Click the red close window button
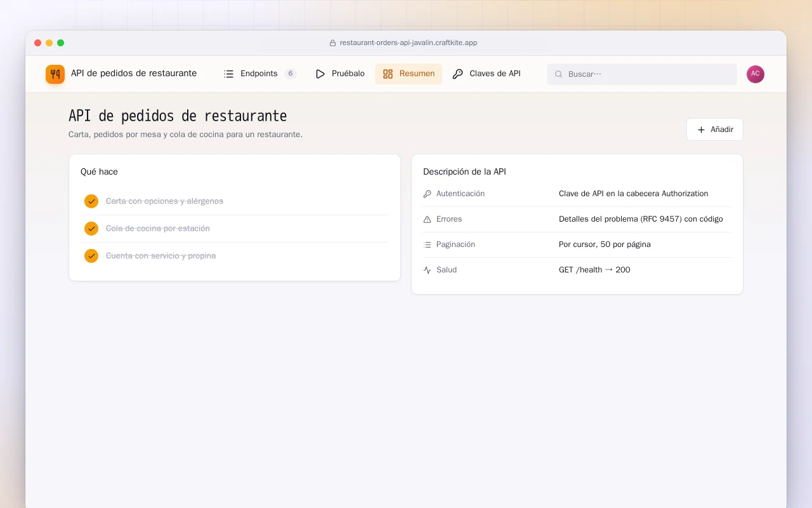Viewport: 812px width, 508px height. [x=38, y=43]
